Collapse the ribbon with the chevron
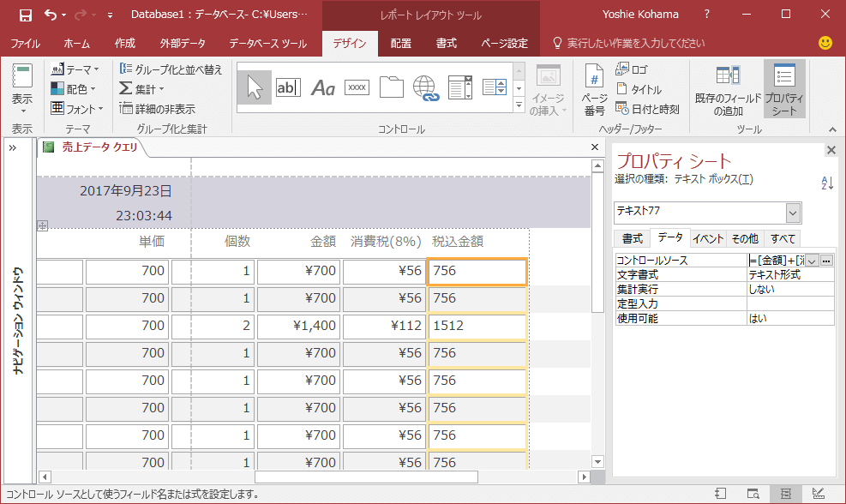The width and height of the screenshot is (846, 504). pyautogui.click(x=832, y=129)
